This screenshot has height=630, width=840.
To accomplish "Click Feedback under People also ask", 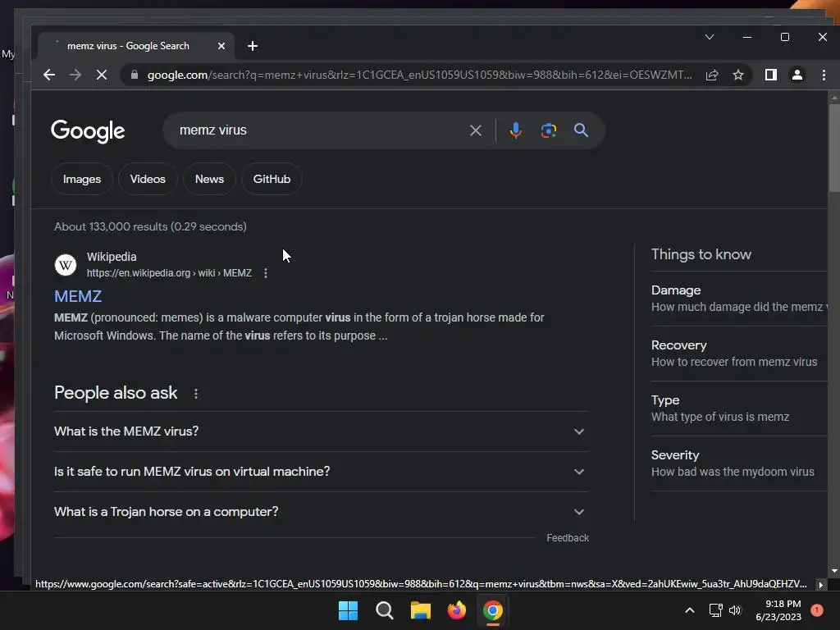I will (568, 538).
